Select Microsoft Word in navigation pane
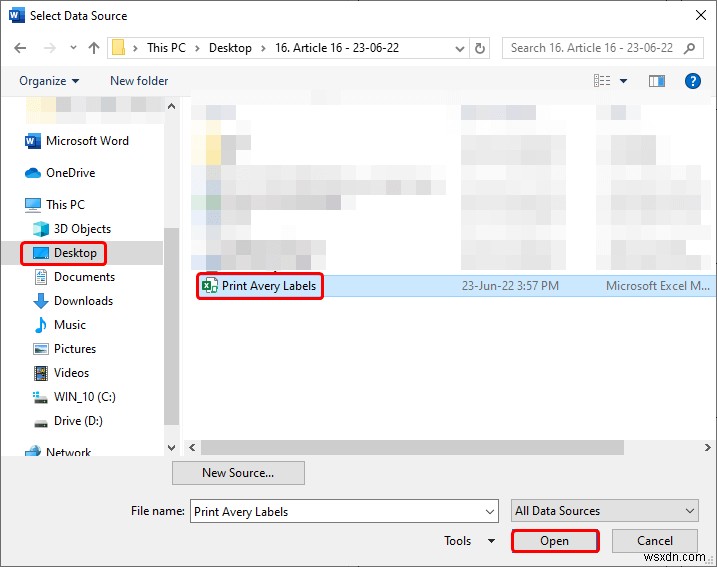The height and width of the screenshot is (567, 717). tap(87, 141)
